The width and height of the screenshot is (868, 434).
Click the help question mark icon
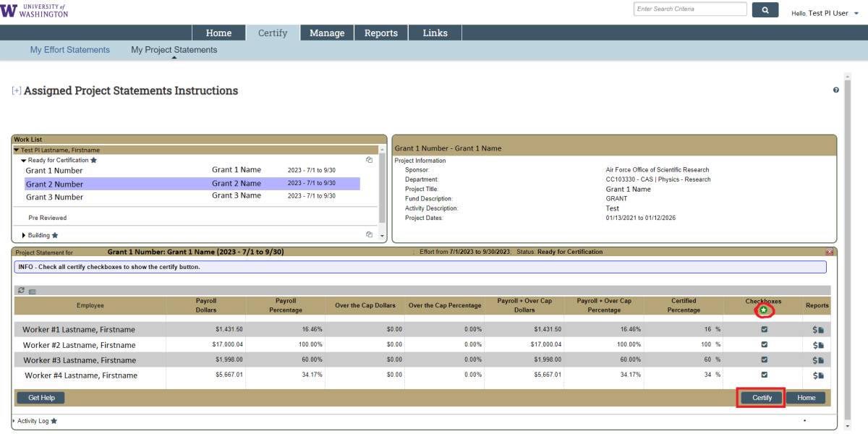836,90
